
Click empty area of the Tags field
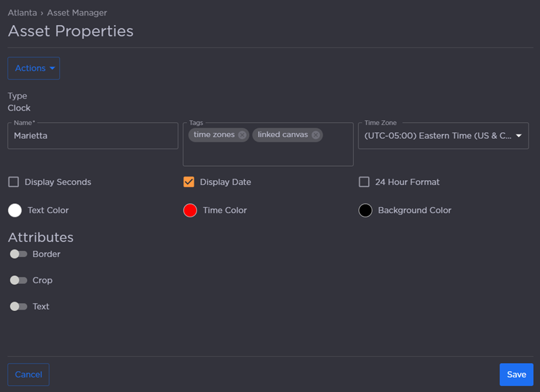tap(268, 155)
